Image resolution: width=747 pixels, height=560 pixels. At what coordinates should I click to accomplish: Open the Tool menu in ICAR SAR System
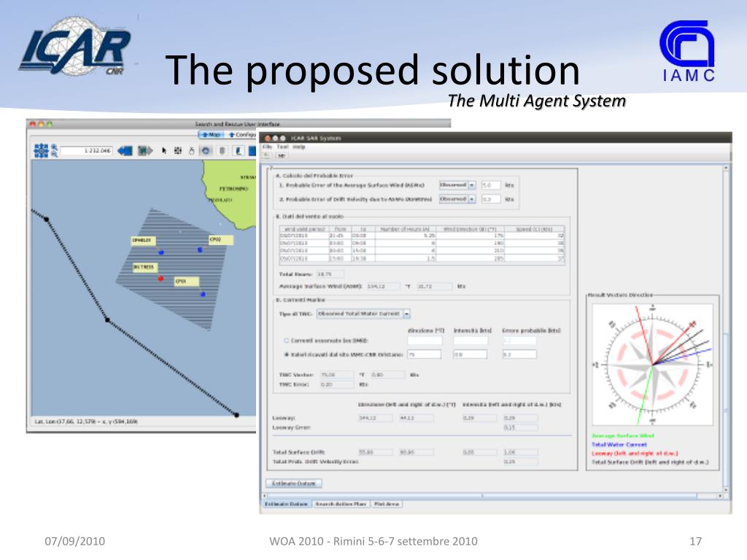(282, 147)
